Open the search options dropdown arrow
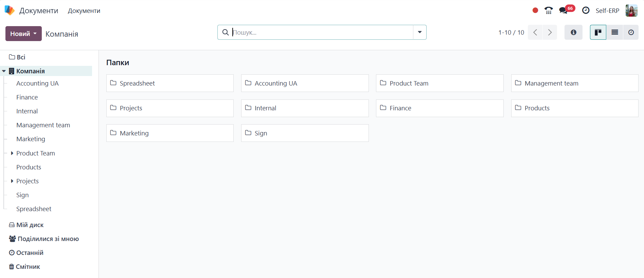 (x=420, y=32)
